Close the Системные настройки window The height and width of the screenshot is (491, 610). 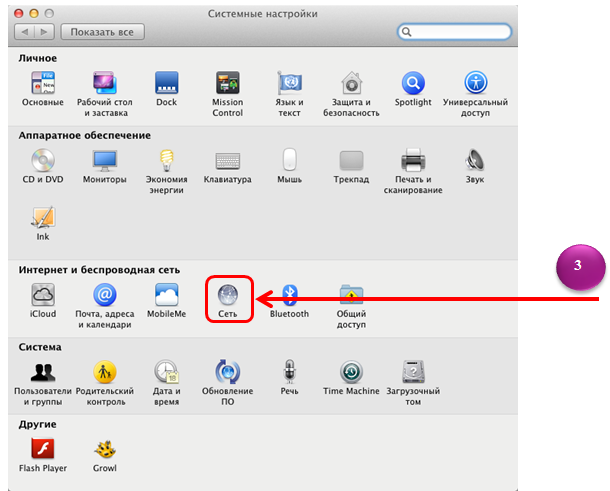coord(18,14)
